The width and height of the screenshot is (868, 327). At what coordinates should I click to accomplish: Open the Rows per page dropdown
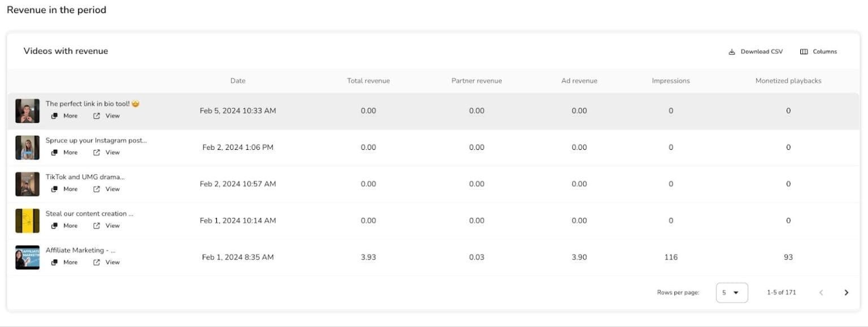731,292
